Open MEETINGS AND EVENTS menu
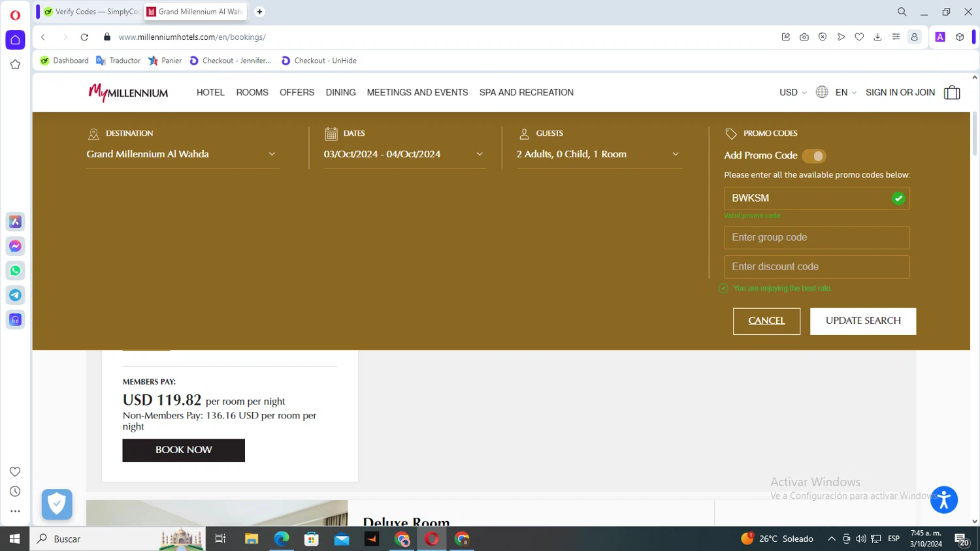980x551 pixels. 417,93
